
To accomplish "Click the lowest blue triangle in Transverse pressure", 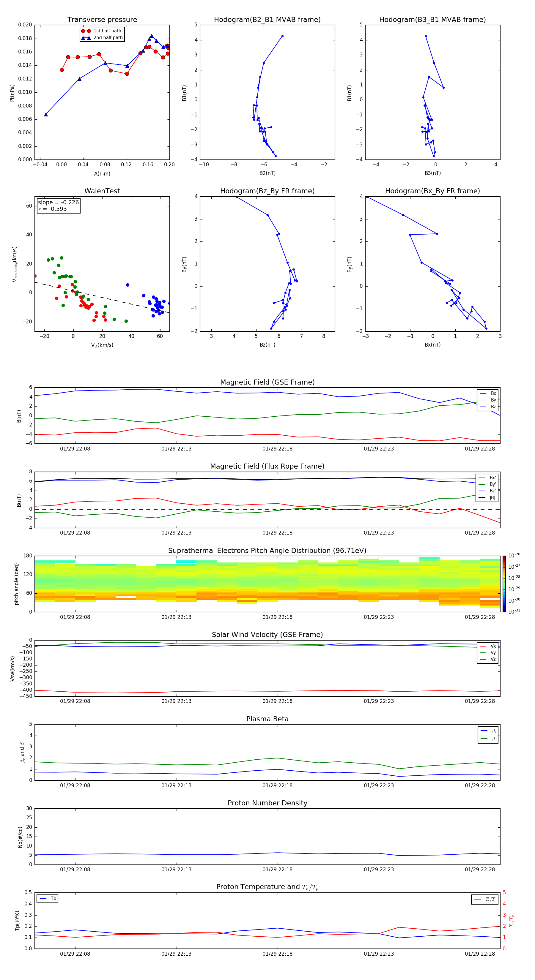I will 46,115.
